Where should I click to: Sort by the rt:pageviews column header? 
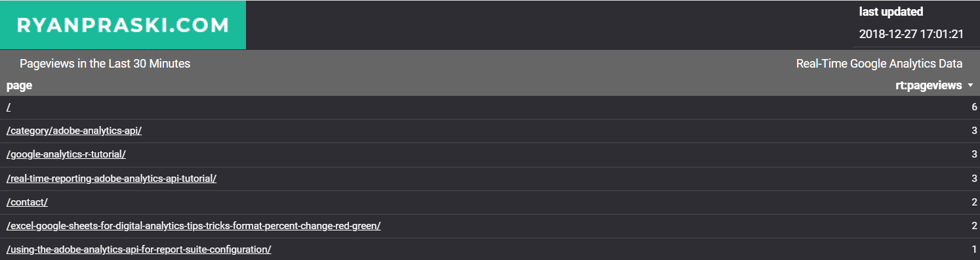(929, 85)
